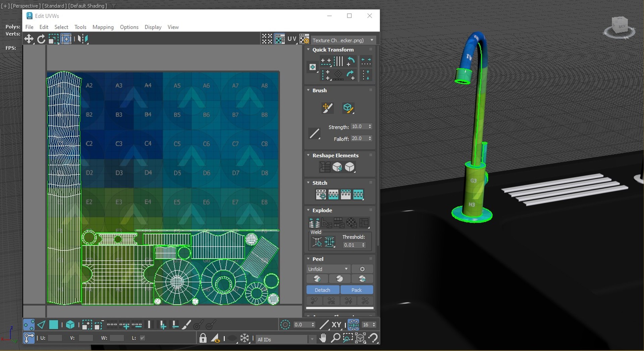The width and height of the screenshot is (644, 351).
Task: Toggle Lock Selected padlock
Action: point(203,338)
